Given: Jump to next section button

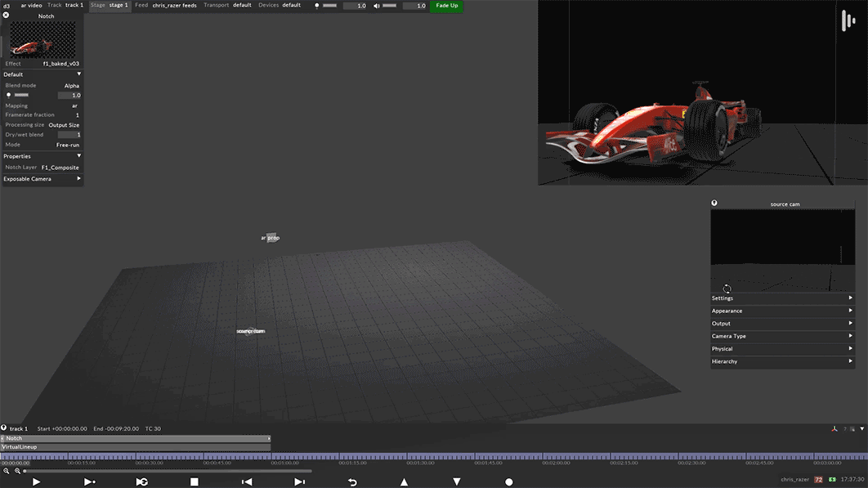Looking at the screenshot, I should point(299,482).
